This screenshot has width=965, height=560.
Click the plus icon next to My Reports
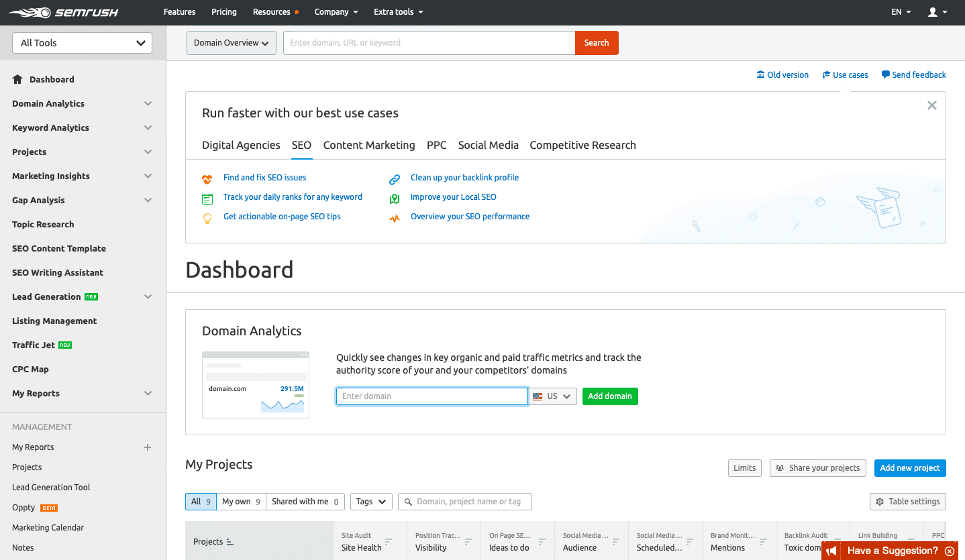(x=148, y=447)
